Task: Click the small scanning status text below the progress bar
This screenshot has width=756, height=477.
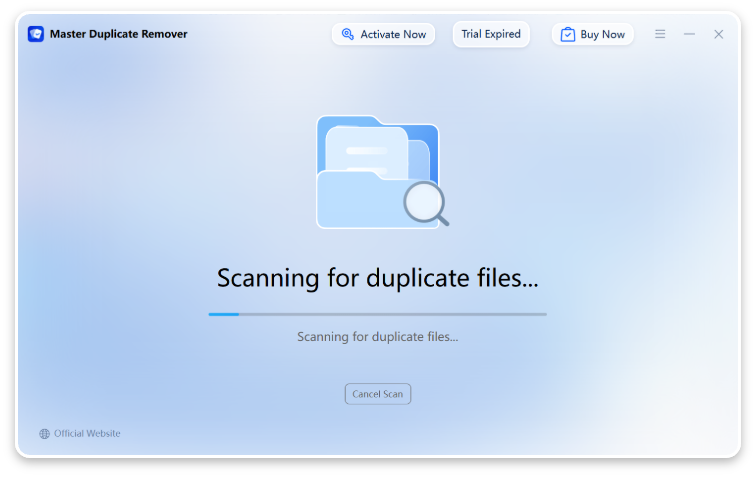Action: pos(378,337)
